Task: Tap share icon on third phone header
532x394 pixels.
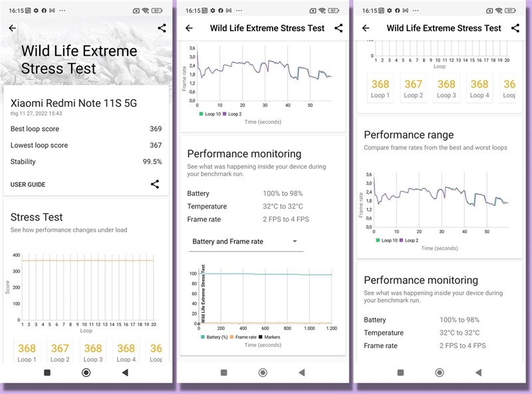Action: (x=515, y=28)
